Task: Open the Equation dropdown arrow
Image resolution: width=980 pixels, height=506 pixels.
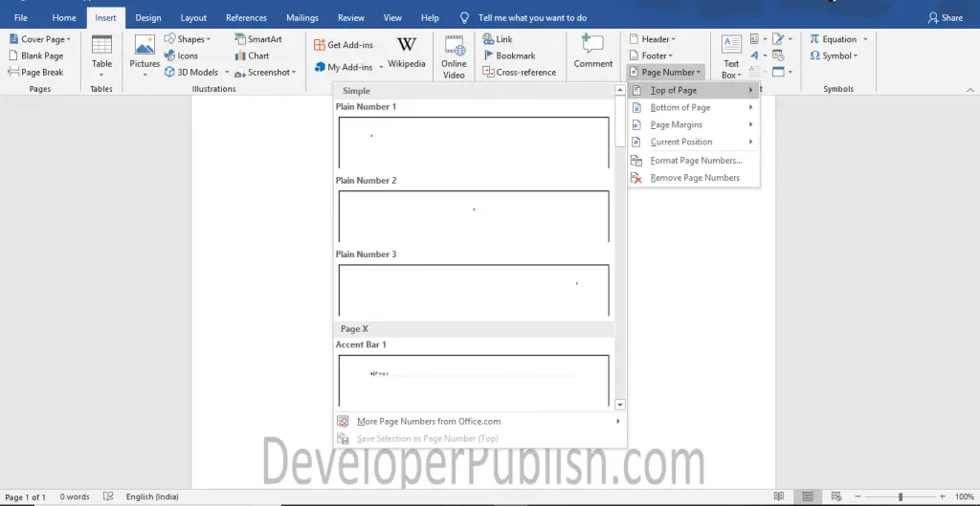Action: [x=865, y=38]
